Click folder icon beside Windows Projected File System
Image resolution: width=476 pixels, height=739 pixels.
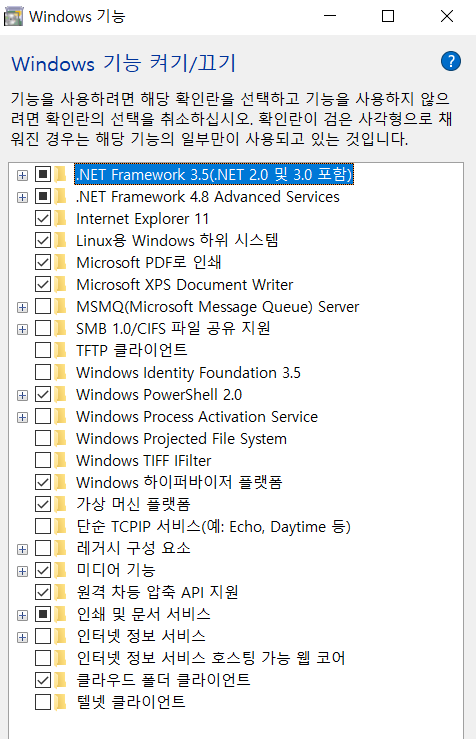60,438
